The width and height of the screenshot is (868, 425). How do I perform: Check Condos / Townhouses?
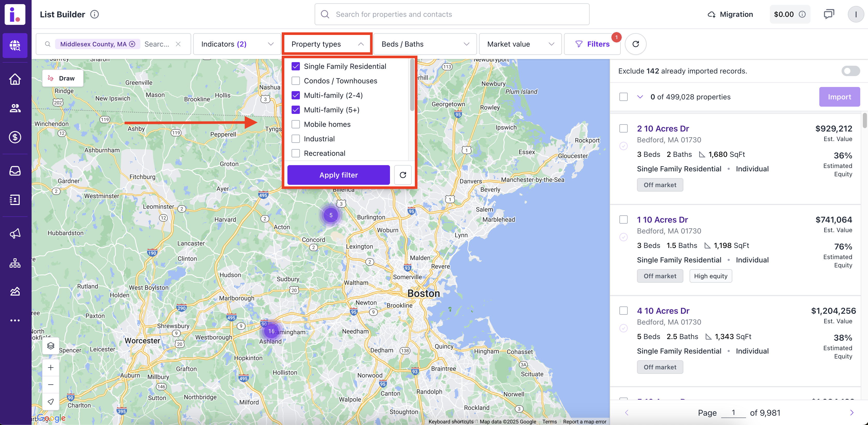[295, 81]
